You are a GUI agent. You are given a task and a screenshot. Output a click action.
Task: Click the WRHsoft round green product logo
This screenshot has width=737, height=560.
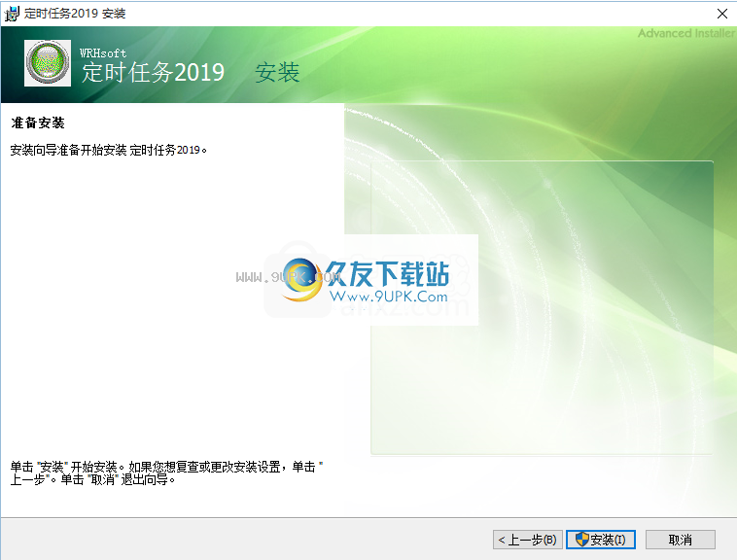click(48, 63)
